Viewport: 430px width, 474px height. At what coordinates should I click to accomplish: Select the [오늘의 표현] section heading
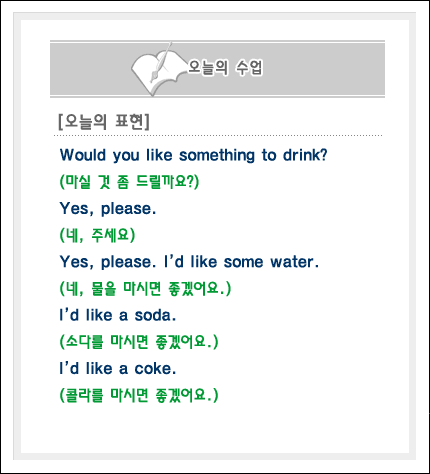[x=104, y=122]
